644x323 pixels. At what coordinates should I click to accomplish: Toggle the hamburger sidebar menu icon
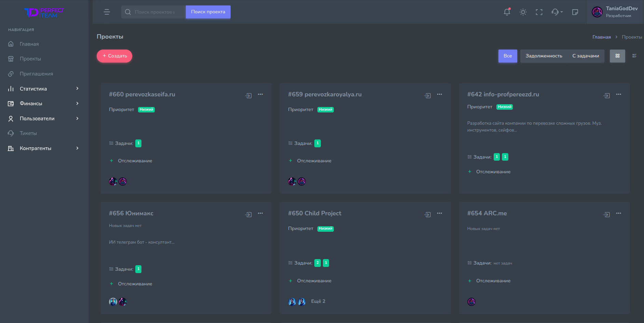point(107,12)
